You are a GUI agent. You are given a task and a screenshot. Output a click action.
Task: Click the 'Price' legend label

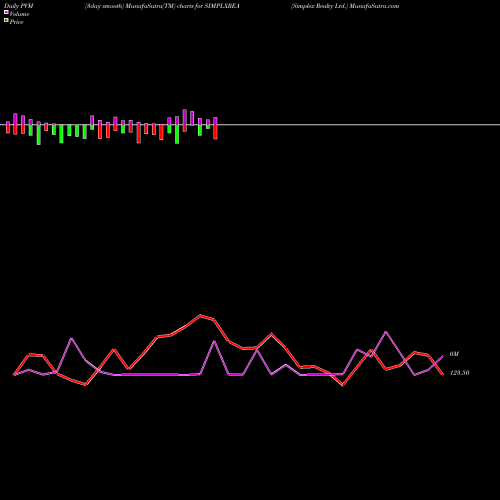(x=16, y=22)
